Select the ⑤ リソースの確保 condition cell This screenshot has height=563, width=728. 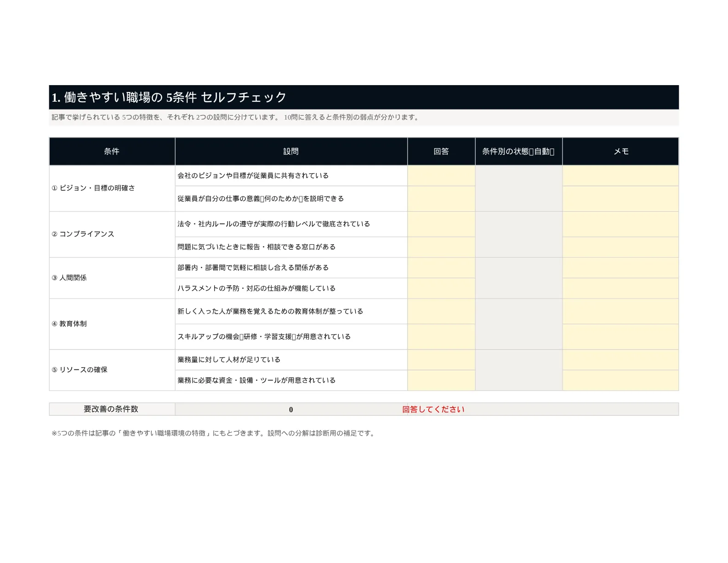[112, 370]
